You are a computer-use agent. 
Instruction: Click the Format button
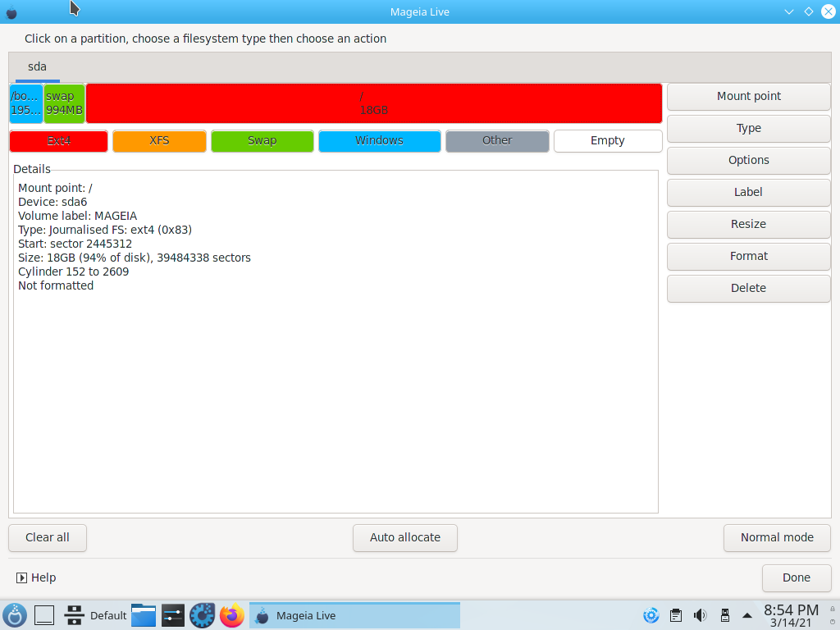pyautogui.click(x=748, y=256)
